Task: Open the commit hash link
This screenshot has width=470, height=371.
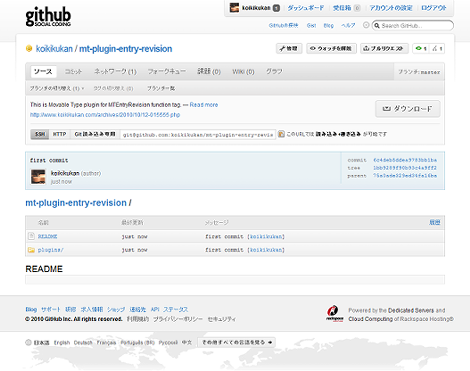Action: [x=405, y=160]
